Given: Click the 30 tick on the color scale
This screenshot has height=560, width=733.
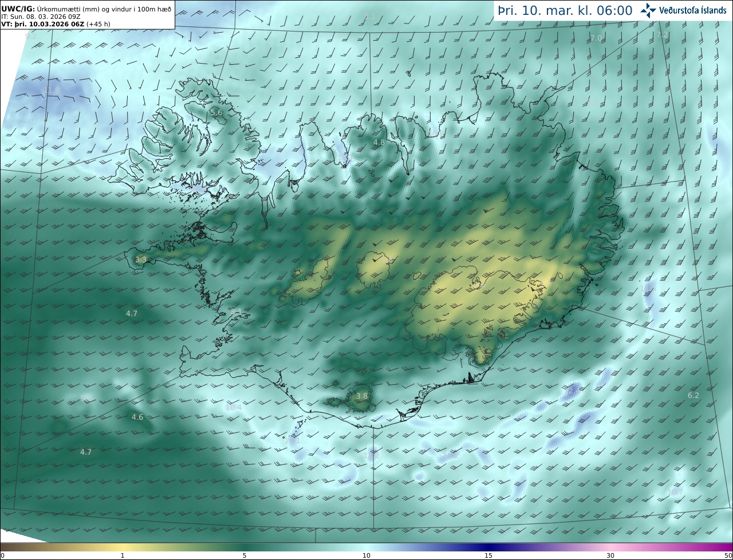Looking at the screenshot, I should coord(610,555).
